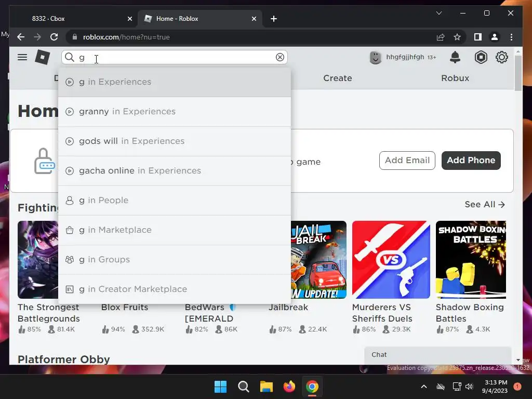Choose the 'g in Marketplace' suggestion
Image resolution: width=532 pixels, height=399 pixels.
click(175, 230)
